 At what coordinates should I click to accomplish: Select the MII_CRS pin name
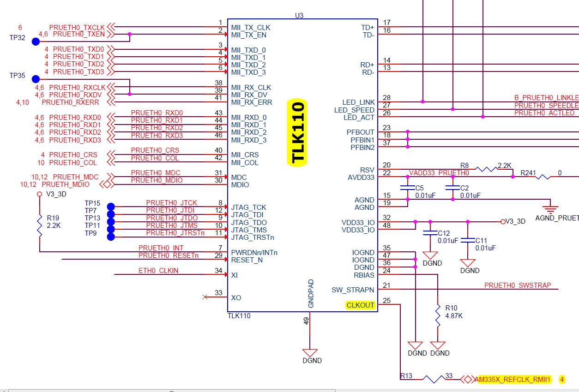point(245,155)
